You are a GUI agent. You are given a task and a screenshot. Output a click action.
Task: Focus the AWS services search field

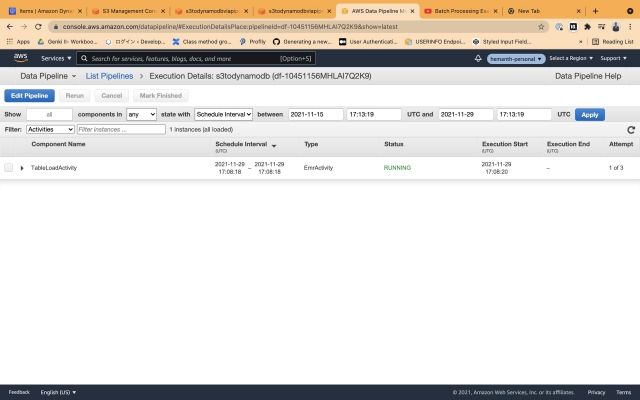pyautogui.click(x=196, y=58)
